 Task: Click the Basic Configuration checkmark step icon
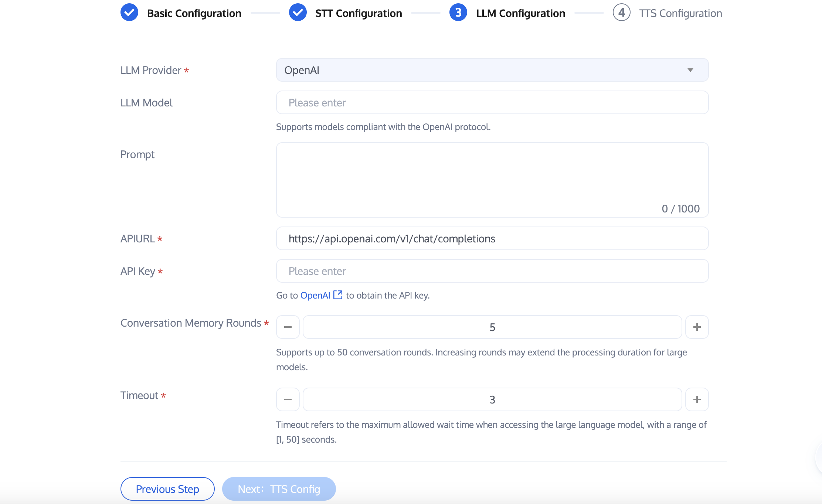pyautogui.click(x=129, y=13)
